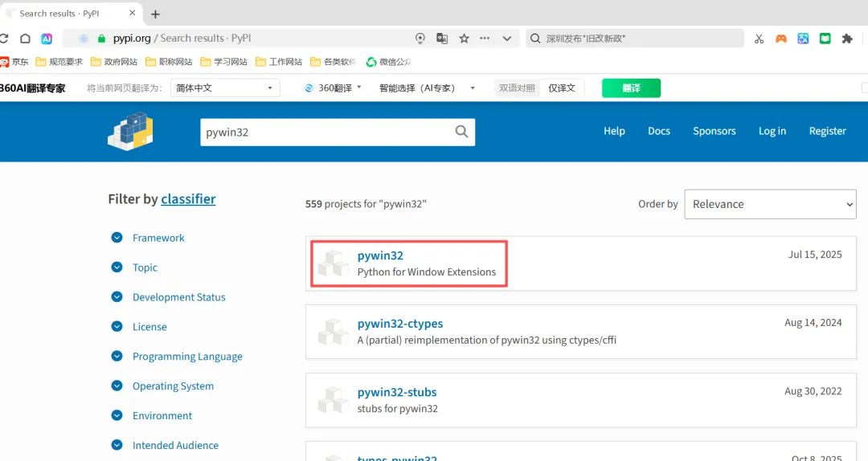Close the Search results PyPI tab
Screen dimensions: 868x461
pyautogui.click(x=133, y=13)
